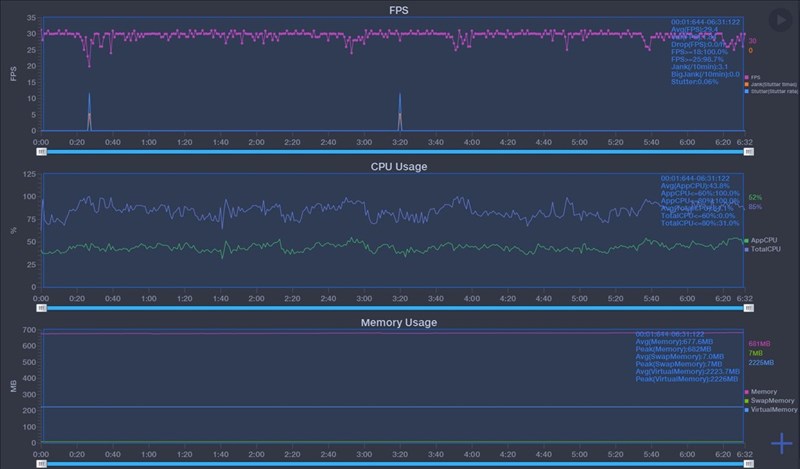
Task: Click the play button at top right
Action: click(x=780, y=20)
